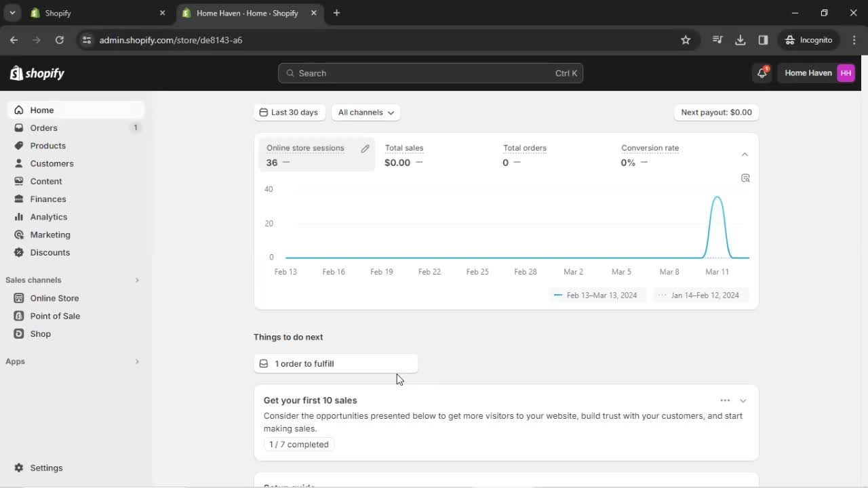Open the chart report view icon

coord(745,178)
